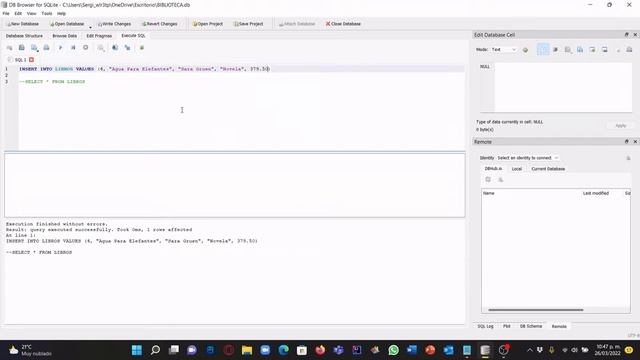Click New Database toolbar button
Viewport: 640px width, 360px height.
(23, 24)
